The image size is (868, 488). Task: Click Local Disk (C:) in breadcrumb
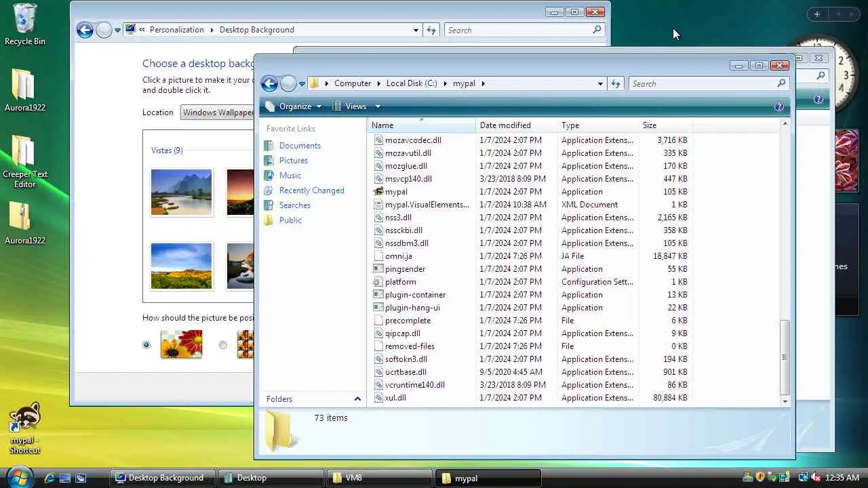(x=412, y=84)
